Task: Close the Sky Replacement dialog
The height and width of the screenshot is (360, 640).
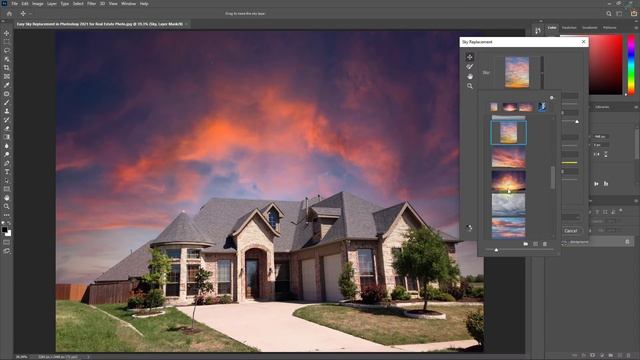Action: click(x=583, y=42)
